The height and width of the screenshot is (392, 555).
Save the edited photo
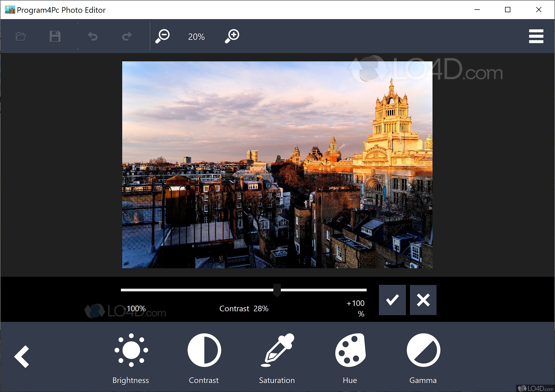55,36
